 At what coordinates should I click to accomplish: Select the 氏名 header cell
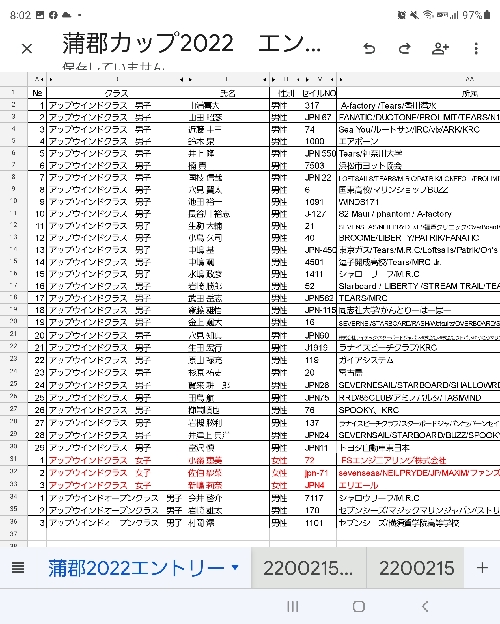(x=227, y=93)
